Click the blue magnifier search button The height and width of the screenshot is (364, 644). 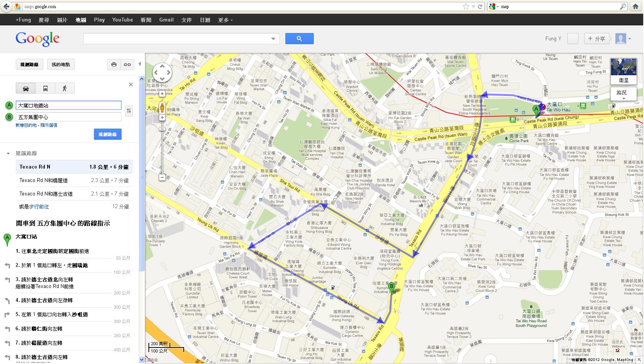click(x=300, y=38)
